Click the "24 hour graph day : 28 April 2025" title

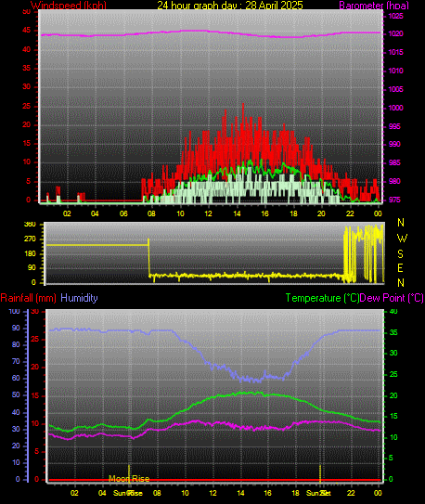tap(230, 6)
